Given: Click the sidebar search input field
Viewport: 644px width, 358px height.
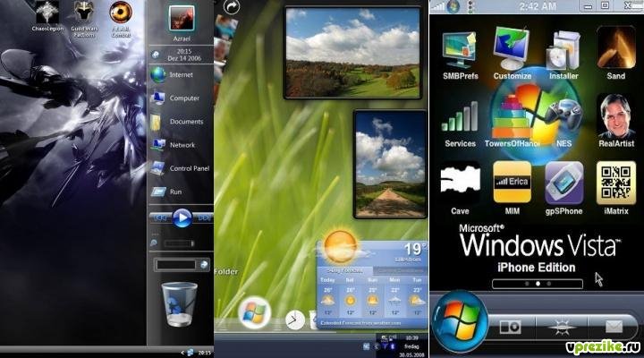Looking at the screenshot, I should [176, 265].
